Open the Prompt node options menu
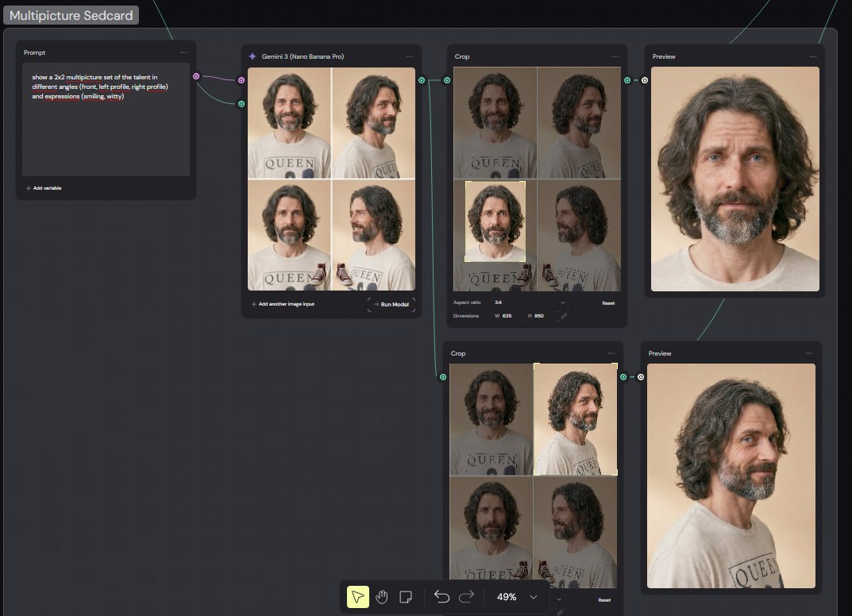 tap(184, 52)
